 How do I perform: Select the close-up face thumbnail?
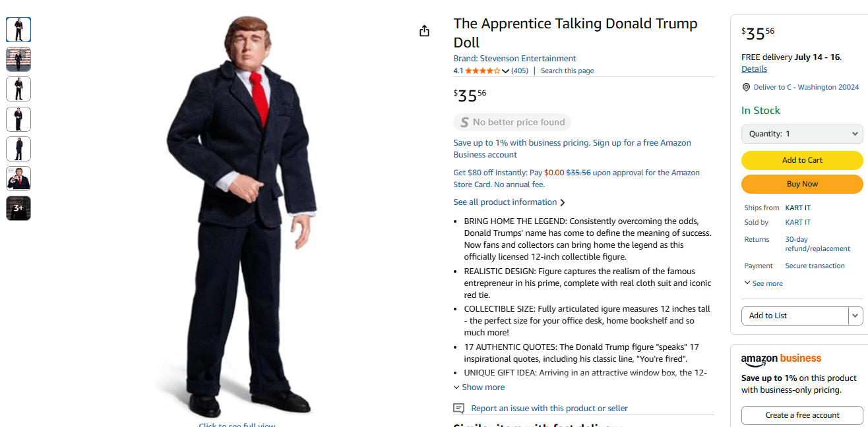18,179
